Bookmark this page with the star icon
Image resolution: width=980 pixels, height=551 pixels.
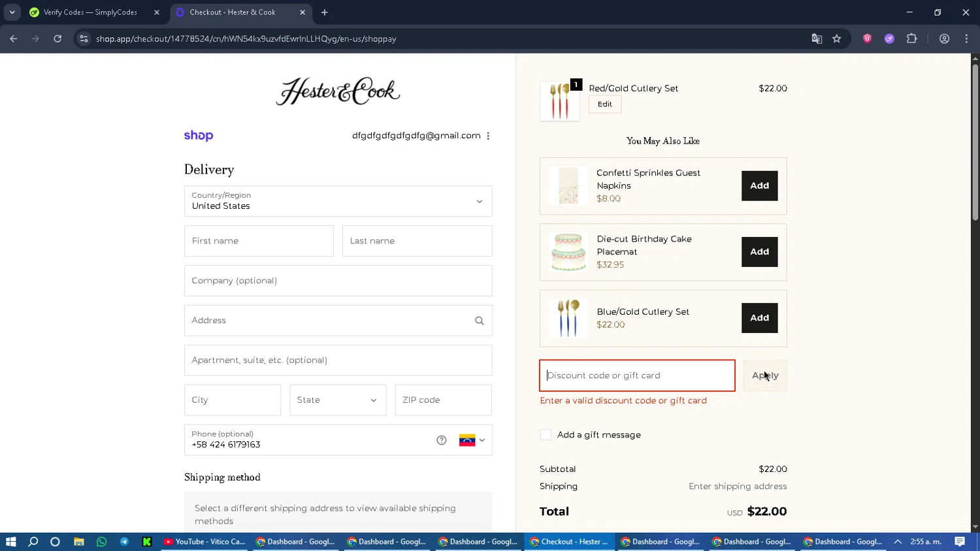(x=837, y=39)
